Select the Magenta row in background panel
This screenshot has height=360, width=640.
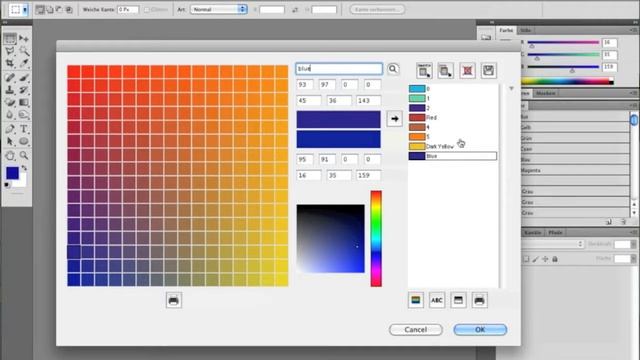575,171
